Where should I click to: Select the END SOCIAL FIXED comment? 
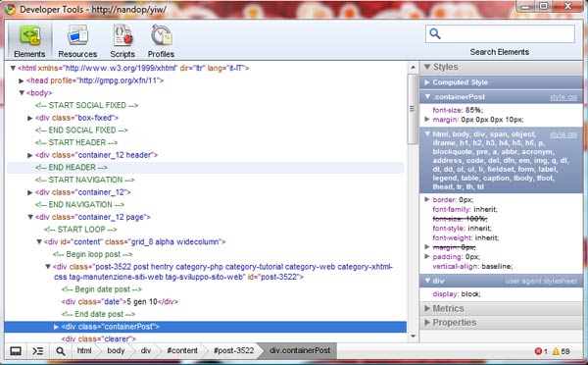(x=81, y=130)
